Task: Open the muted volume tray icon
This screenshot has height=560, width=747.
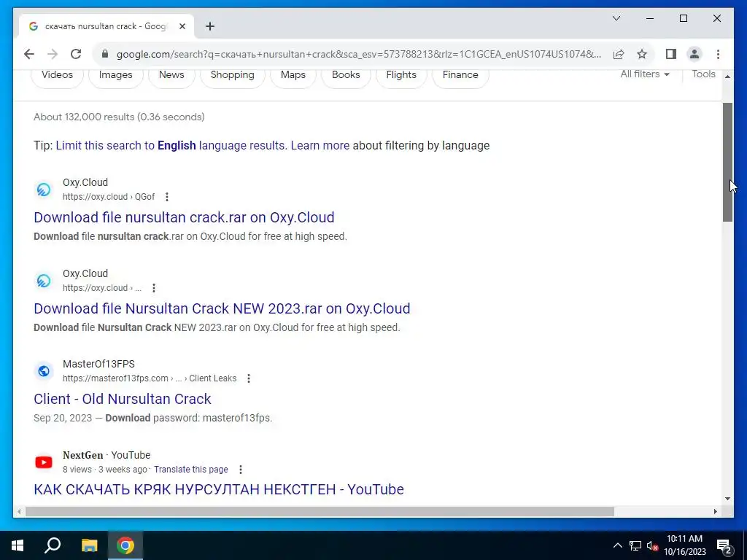Action: 653,546
